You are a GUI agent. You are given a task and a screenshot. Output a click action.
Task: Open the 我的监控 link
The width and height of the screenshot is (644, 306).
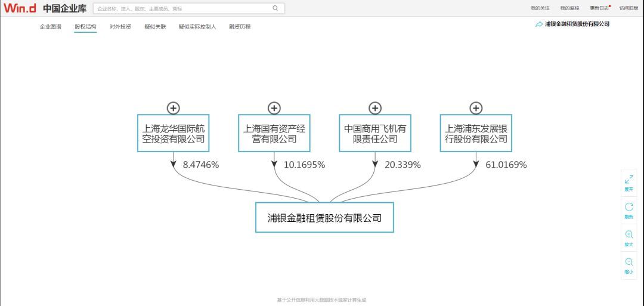click(569, 8)
